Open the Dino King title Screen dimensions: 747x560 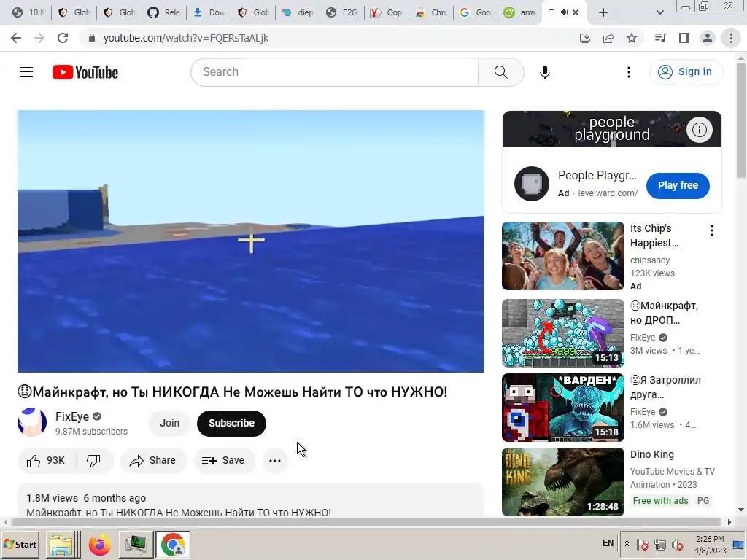(x=651, y=454)
